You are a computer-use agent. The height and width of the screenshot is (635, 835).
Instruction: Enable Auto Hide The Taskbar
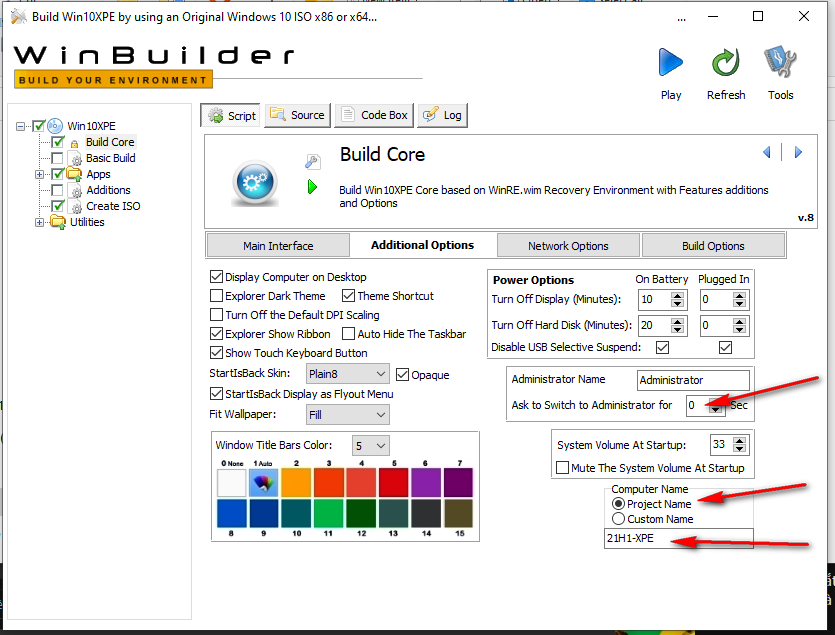[x=348, y=334]
